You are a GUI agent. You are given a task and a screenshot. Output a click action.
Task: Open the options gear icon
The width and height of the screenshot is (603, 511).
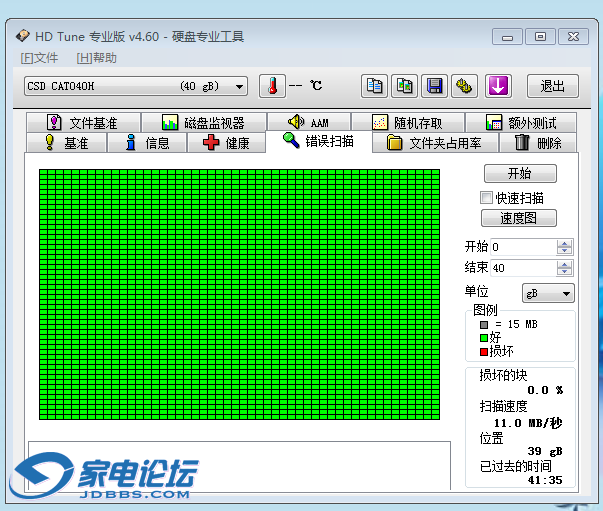pos(464,86)
